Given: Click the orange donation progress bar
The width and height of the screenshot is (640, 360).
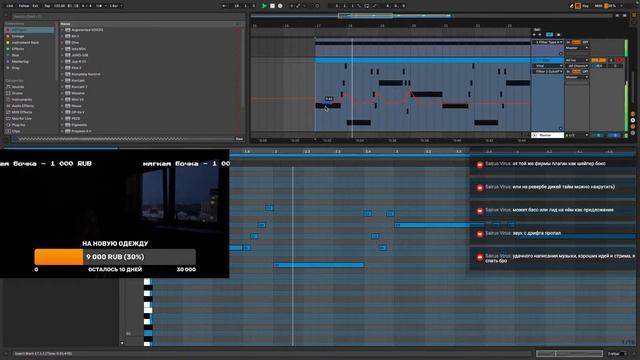Looking at the screenshot, I should 59,257.
